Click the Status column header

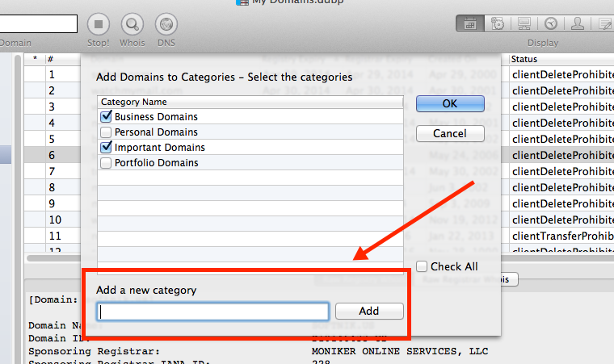coord(561,59)
